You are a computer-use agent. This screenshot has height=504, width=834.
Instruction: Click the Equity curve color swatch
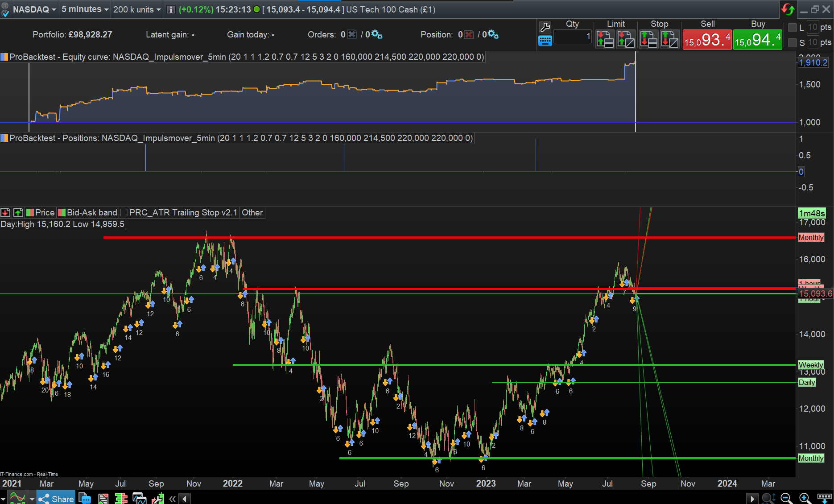(4, 57)
